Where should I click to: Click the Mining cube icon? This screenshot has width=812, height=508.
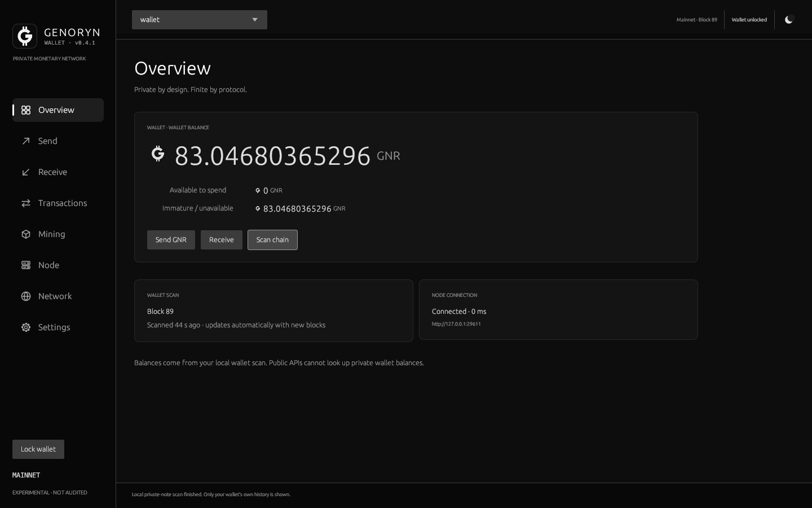26,234
